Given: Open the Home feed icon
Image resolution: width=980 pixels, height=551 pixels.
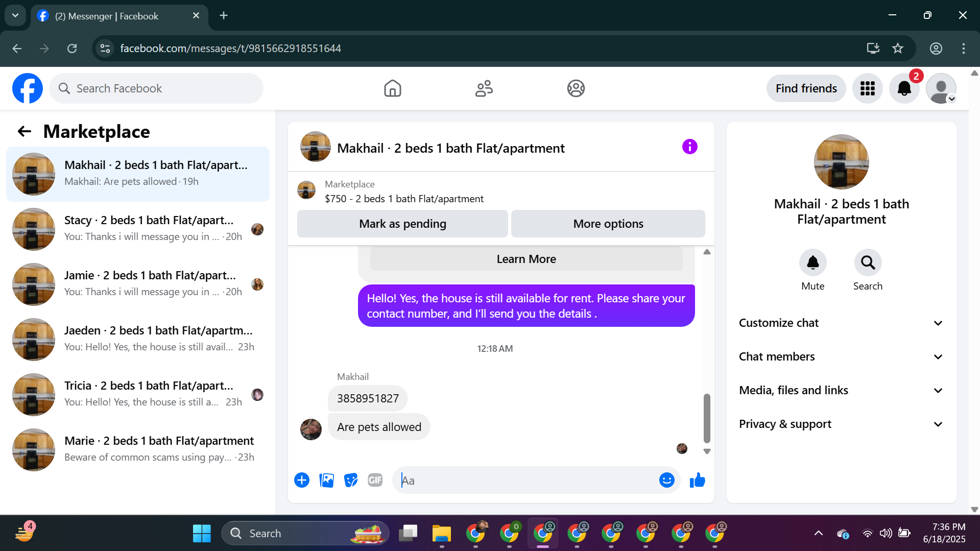Looking at the screenshot, I should click(x=392, y=88).
